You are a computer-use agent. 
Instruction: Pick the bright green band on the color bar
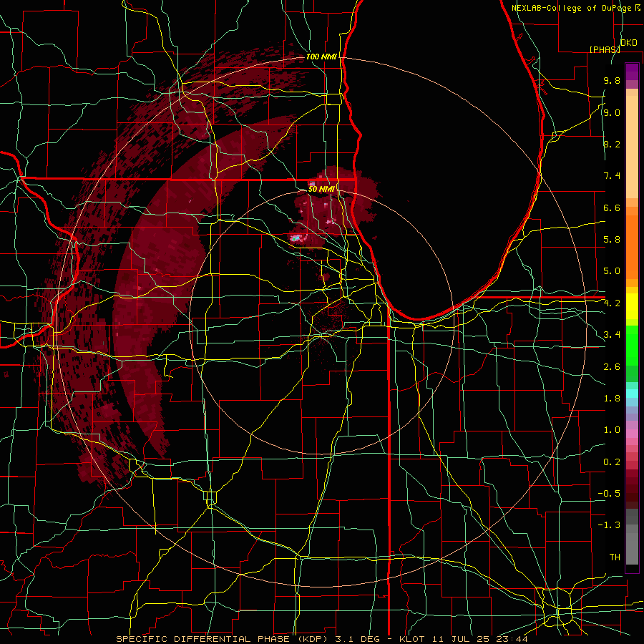click(x=632, y=346)
